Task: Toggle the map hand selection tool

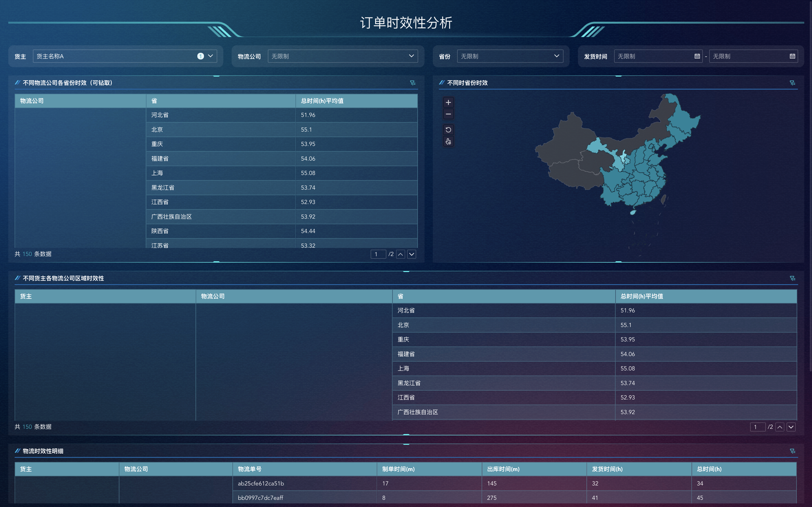Action: click(448, 142)
